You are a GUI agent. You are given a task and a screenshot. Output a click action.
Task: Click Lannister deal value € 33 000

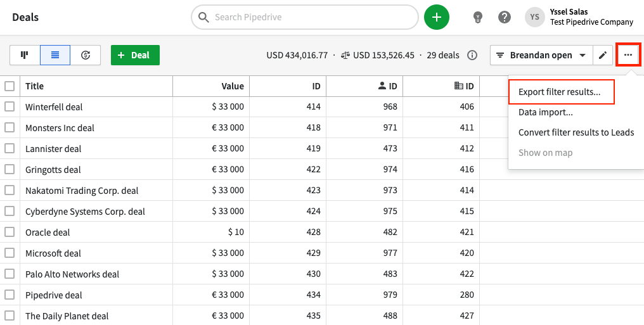point(228,148)
